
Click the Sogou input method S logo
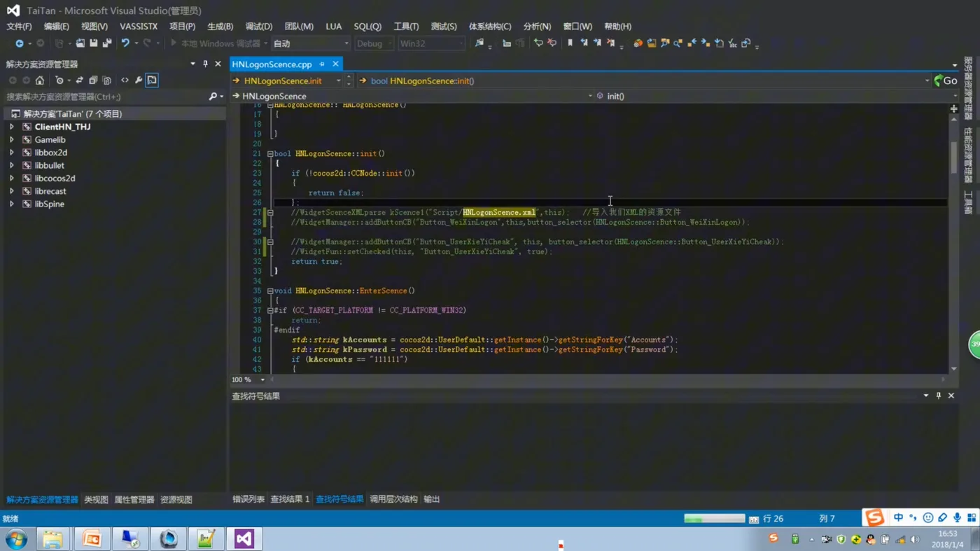click(874, 517)
